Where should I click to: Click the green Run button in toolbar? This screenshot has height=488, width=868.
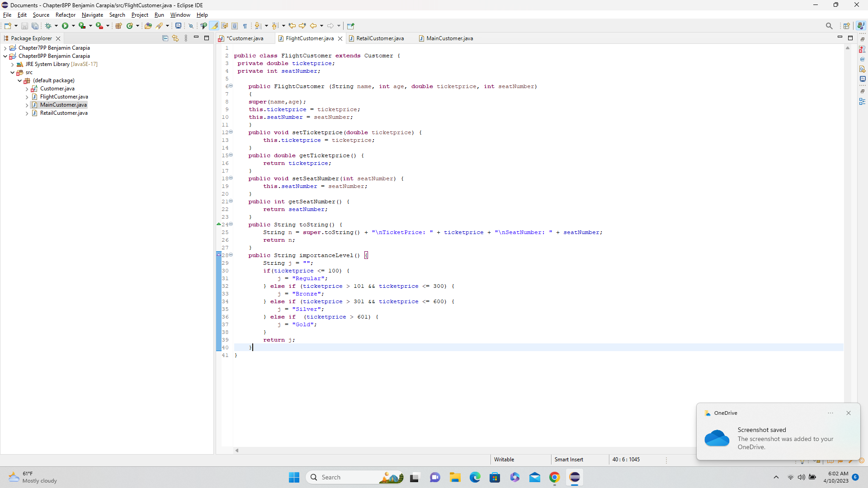(65, 26)
